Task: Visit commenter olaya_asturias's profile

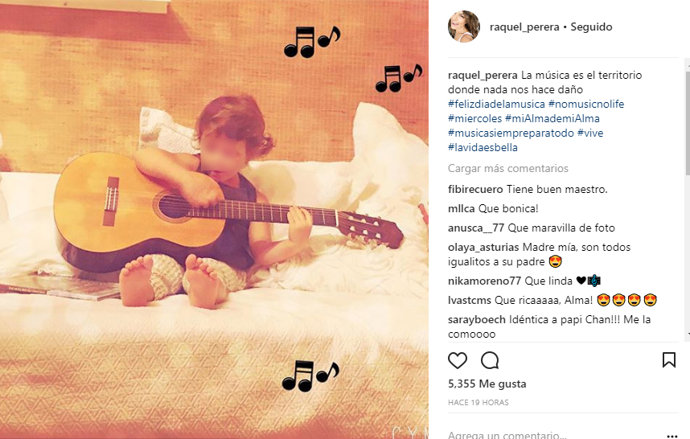Action: pos(483,247)
